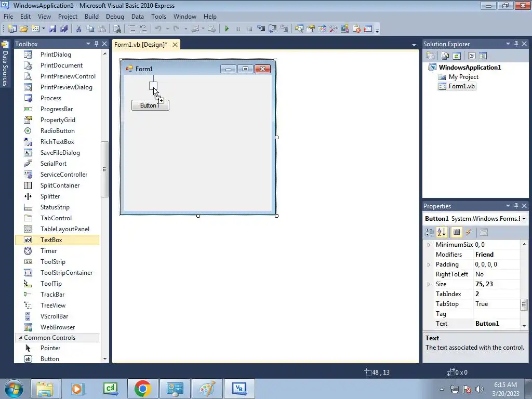Switch Properties to Categorized view
This screenshot has height=399, width=532.
pyautogui.click(x=430, y=232)
